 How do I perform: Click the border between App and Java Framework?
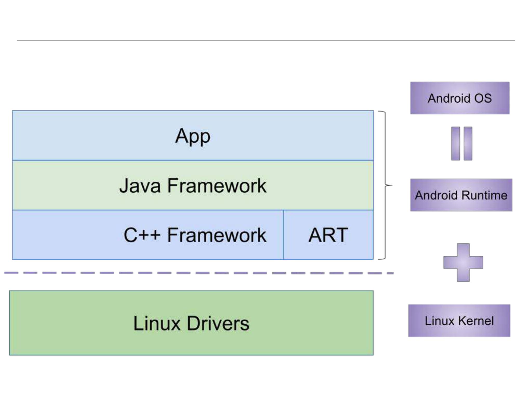193,160
